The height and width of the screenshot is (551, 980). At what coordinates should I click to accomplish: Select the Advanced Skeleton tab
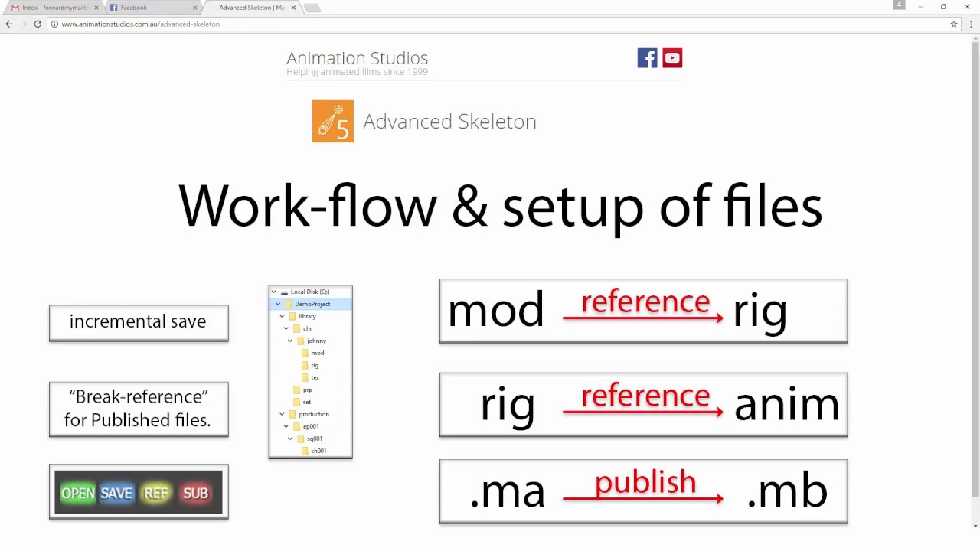pos(251,8)
